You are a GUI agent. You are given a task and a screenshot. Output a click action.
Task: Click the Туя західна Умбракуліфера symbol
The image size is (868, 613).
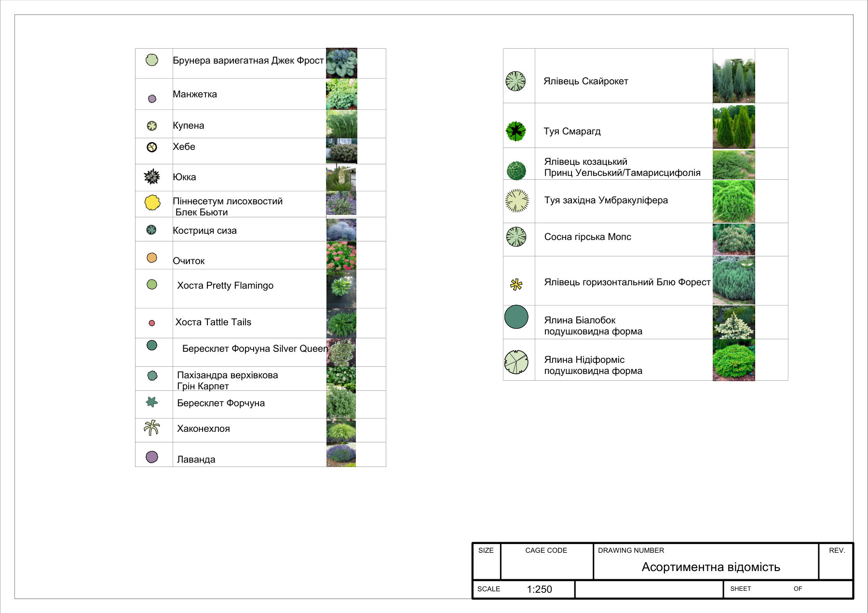pyautogui.click(x=517, y=201)
